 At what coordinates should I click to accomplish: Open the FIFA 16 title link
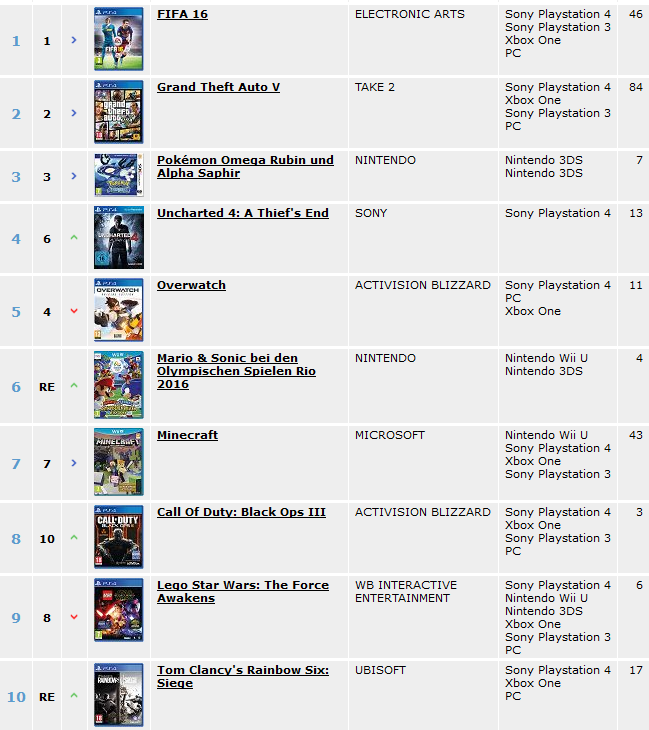[x=183, y=14]
